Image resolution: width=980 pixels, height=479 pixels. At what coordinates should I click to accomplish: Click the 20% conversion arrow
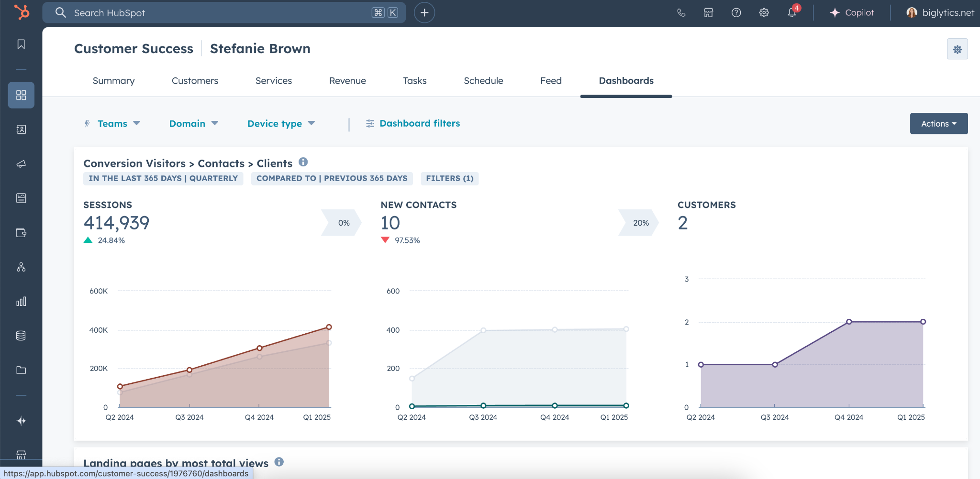pyautogui.click(x=638, y=223)
